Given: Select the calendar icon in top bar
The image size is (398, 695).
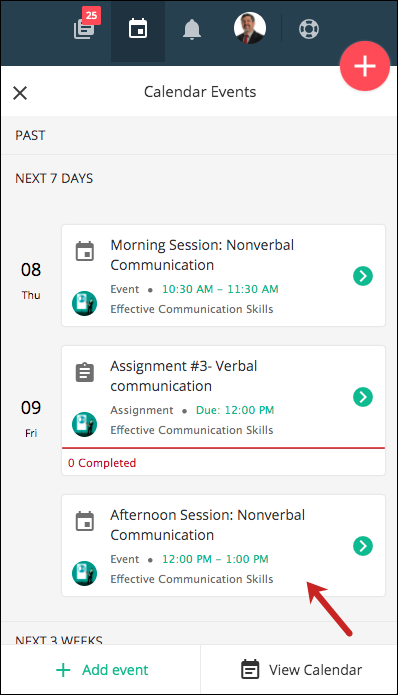Looking at the screenshot, I should [x=138, y=29].
